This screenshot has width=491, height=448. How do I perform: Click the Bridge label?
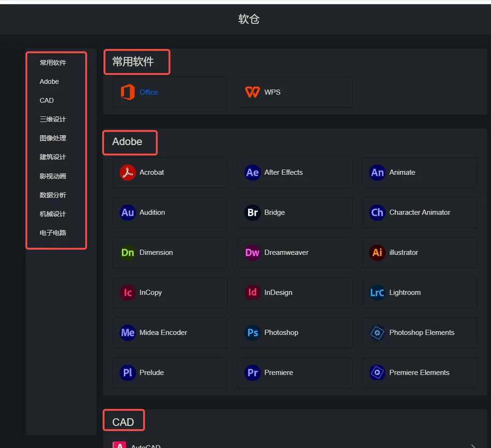(274, 212)
